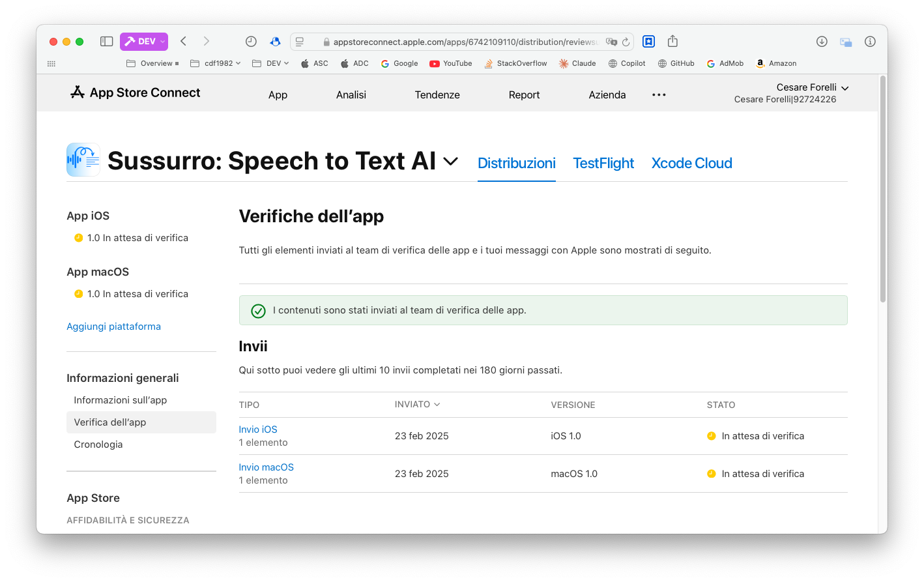Screen dimensions: 924x582
Task: Click the Aggiungi piattaforma link
Action: tap(113, 327)
